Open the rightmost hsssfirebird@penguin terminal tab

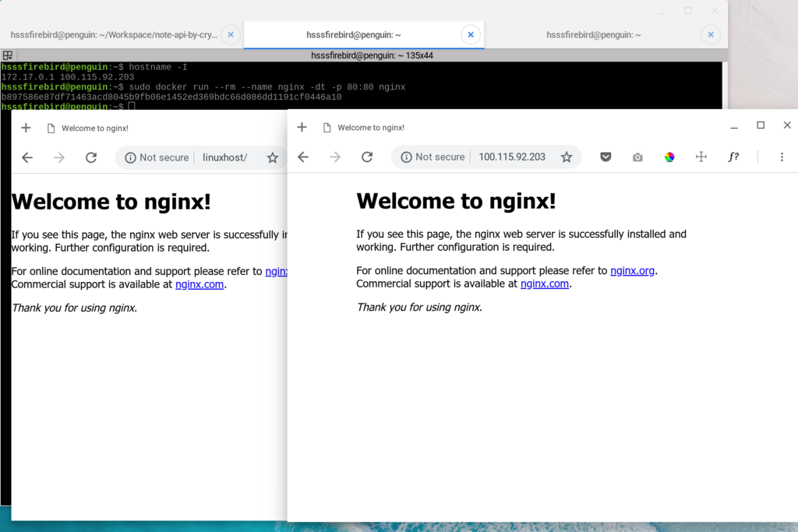[x=593, y=34]
